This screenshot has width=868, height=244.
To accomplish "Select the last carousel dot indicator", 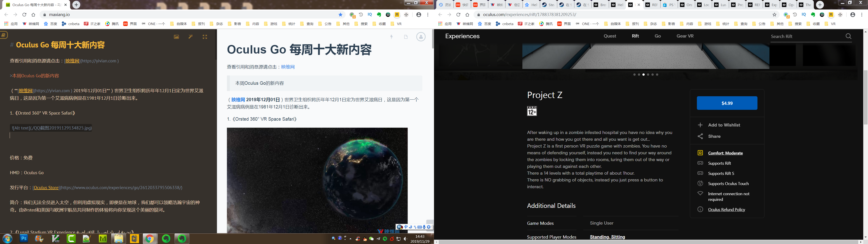I will [657, 75].
